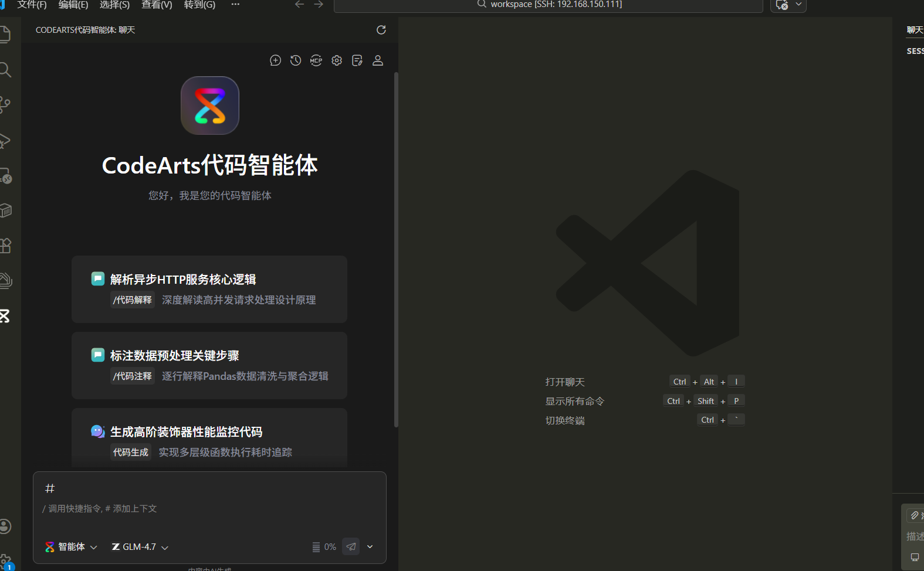Image resolution: width=924 pixels, height=571 pixels.
Task: Click the /代码注释 command tag
Action: [133, 376]
